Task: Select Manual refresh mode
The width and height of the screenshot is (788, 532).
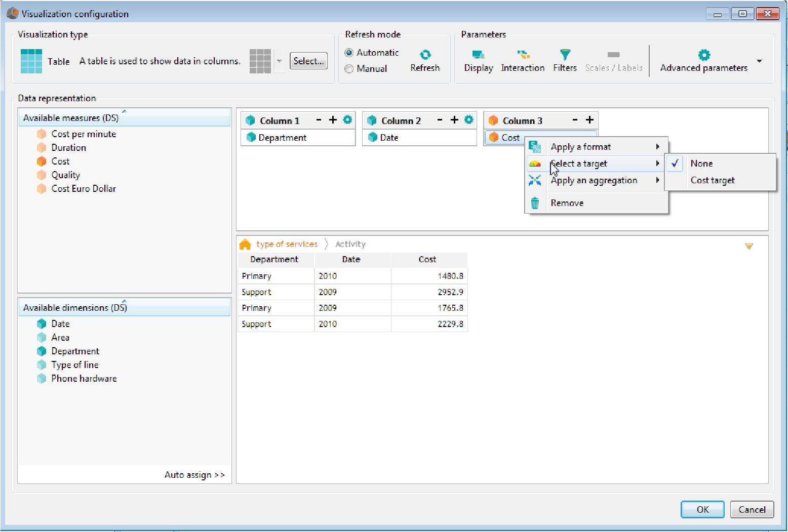Action: point(349,69)
